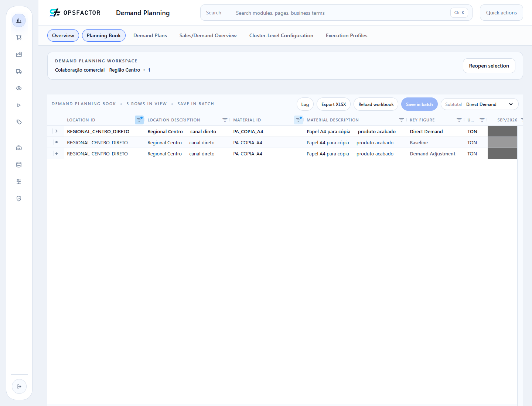
Task: Open the robot assistant icon in the sidebar
Action: click(x=19, y=148)
